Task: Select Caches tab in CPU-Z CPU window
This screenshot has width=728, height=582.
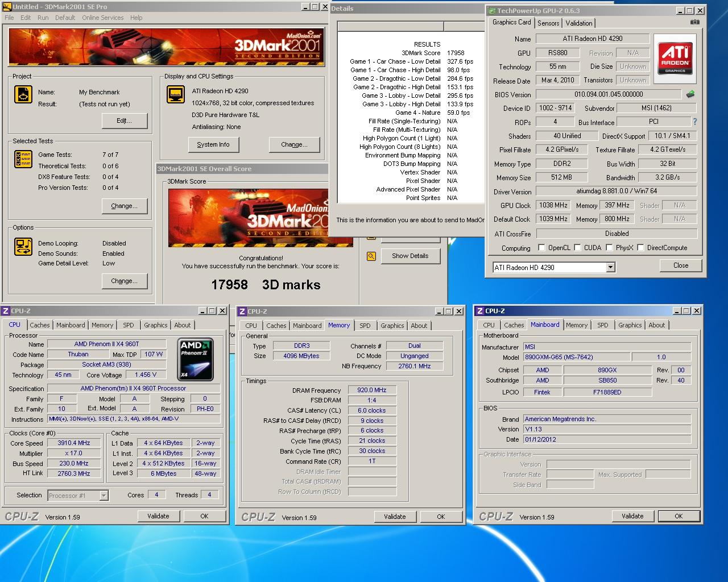Action: click(x=40, y=325)
